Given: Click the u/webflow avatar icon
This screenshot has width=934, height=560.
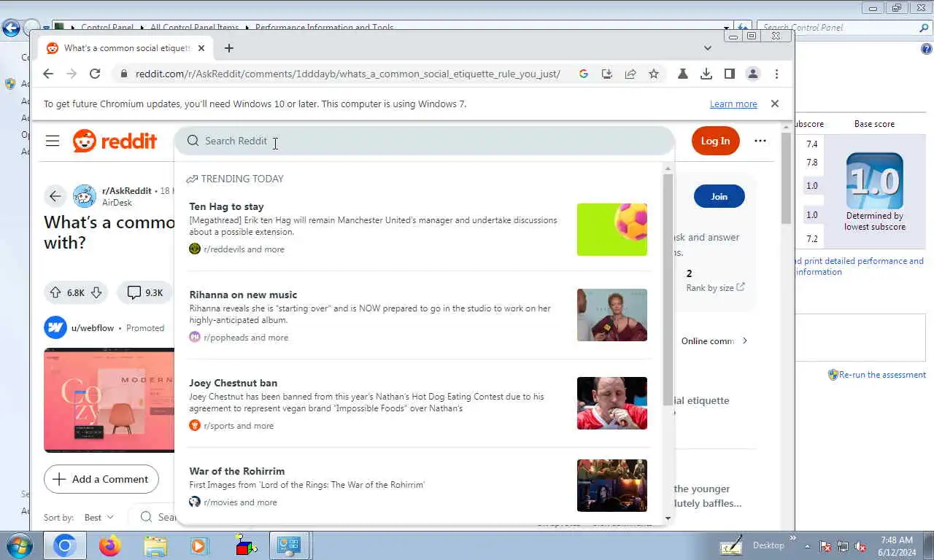Looking at the screenshot, I should [x=55, y=328].
